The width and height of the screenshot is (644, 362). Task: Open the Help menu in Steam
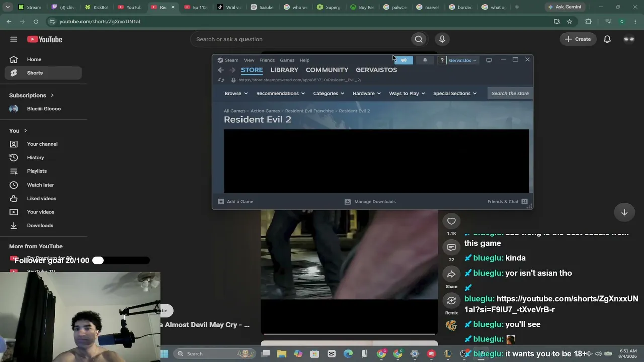tap(304, 60)
